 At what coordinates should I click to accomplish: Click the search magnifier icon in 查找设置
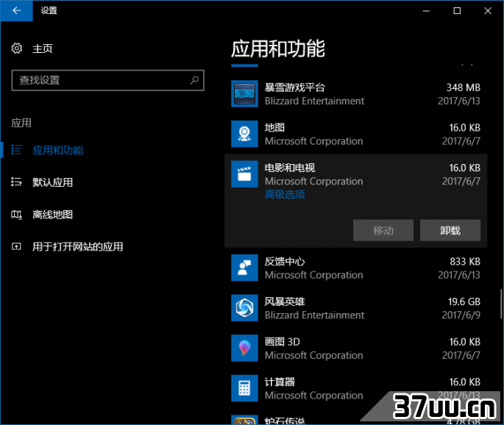(x=194, y=80)
